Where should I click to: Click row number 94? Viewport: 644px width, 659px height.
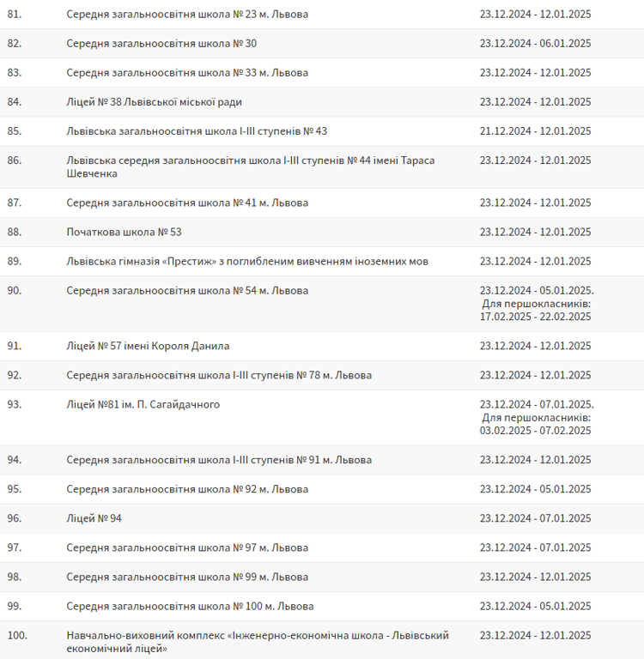click(14, 461)
